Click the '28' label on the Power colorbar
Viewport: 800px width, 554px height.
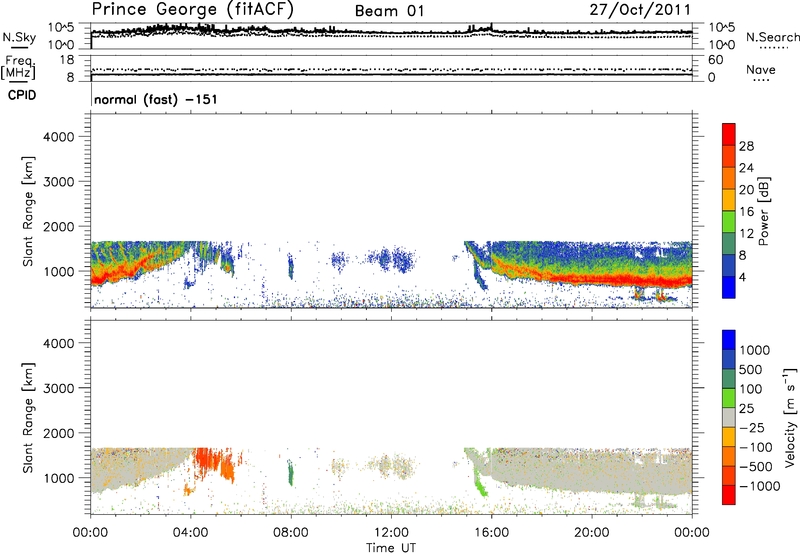[746, 146]
